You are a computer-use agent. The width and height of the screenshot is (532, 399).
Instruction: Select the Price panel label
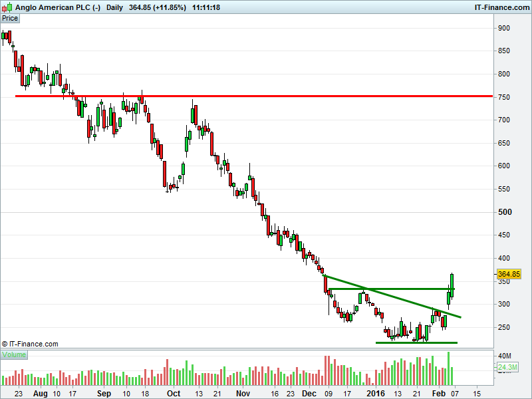10,19
